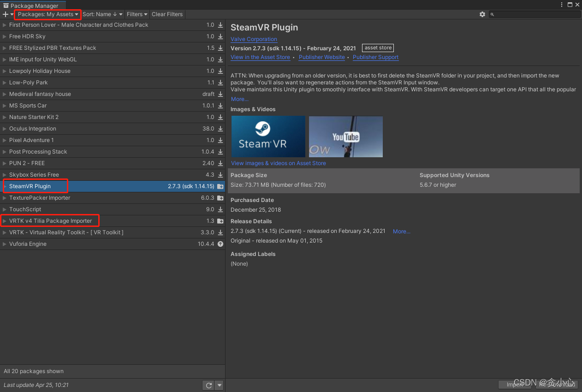
Task: Open the Sort: Name dropdown
Action: click(102, 14)
